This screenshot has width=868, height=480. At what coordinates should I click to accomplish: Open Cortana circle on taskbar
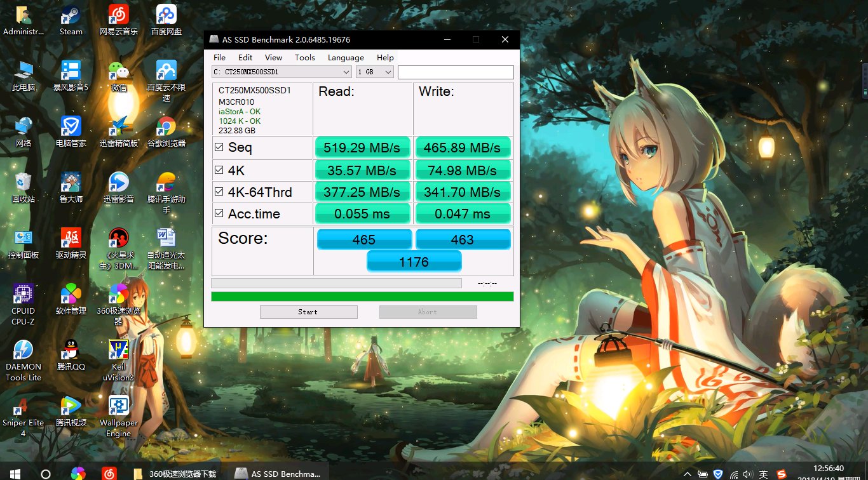point(46,474)
